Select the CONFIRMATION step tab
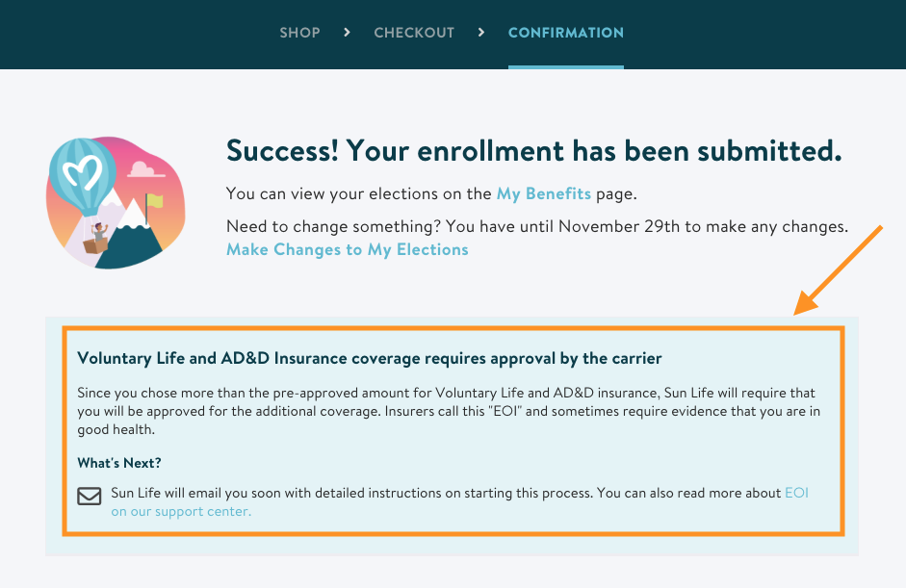 (566, 33)
